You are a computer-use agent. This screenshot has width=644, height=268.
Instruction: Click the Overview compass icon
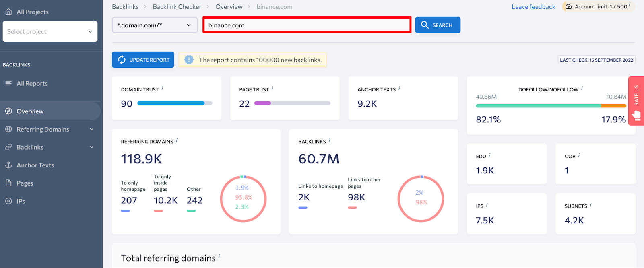point(8,111)
